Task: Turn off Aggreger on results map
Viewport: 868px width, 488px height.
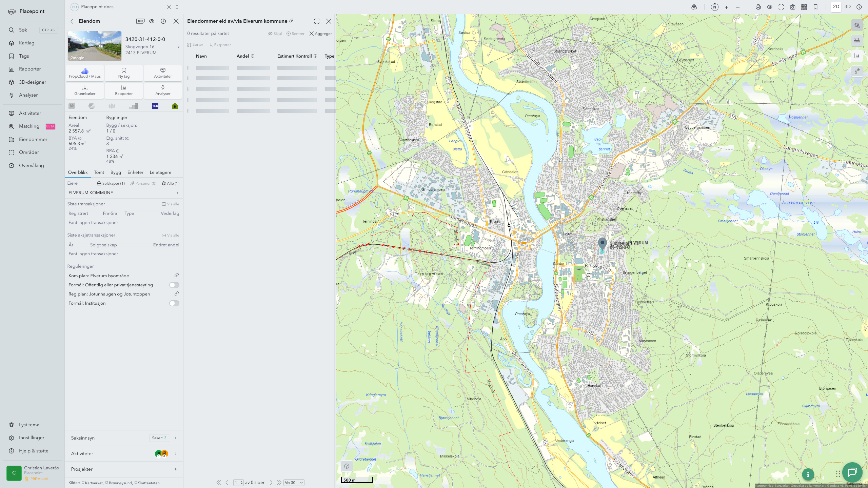Action: tap(320, 34)
